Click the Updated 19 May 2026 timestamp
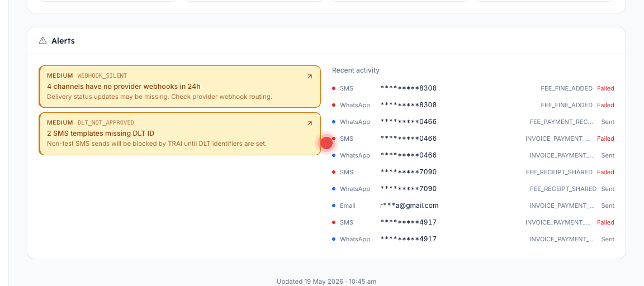 pos(326,282)
